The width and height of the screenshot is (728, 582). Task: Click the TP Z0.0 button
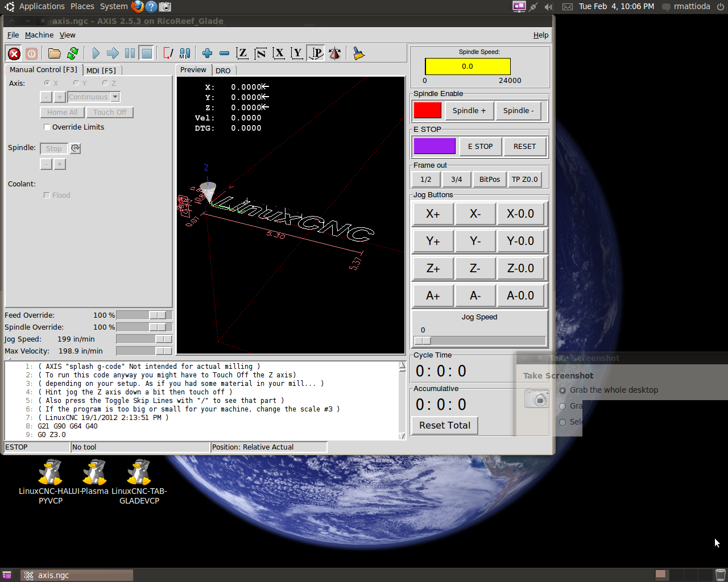pos(524,179)
